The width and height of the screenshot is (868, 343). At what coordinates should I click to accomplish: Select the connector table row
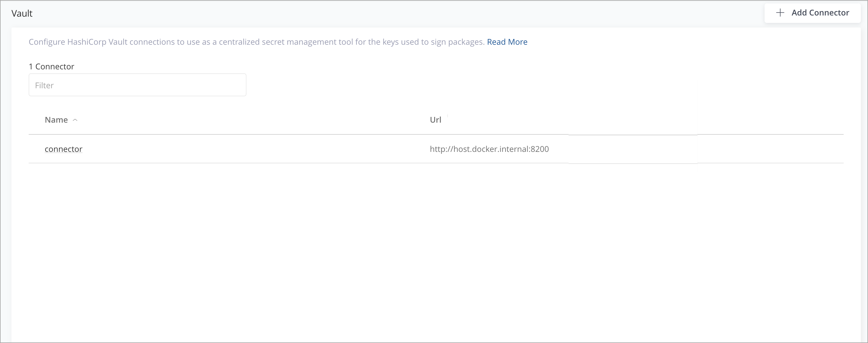(236, 149)
